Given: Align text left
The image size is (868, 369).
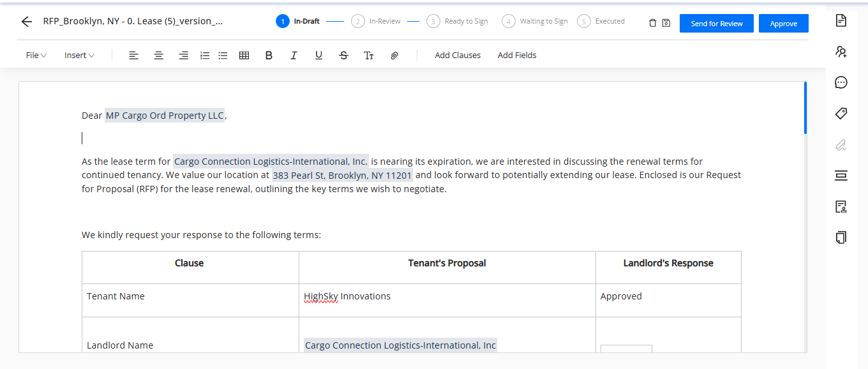Looking at the screenshot, I should (133, 56).
